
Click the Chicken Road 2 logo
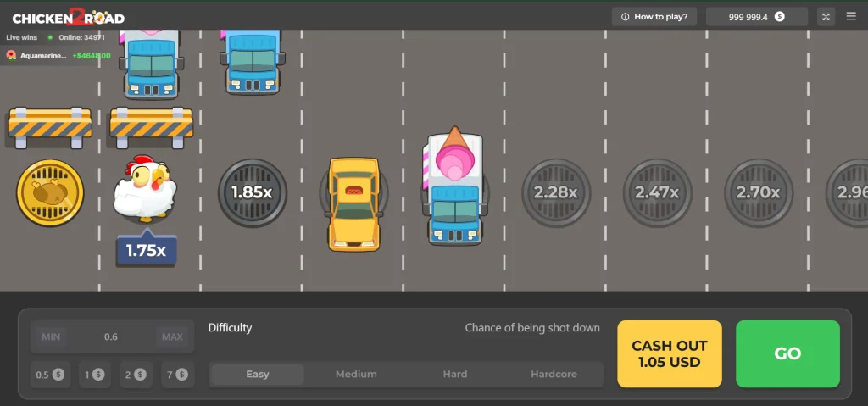pyautogui.click(x=69, y=17)
